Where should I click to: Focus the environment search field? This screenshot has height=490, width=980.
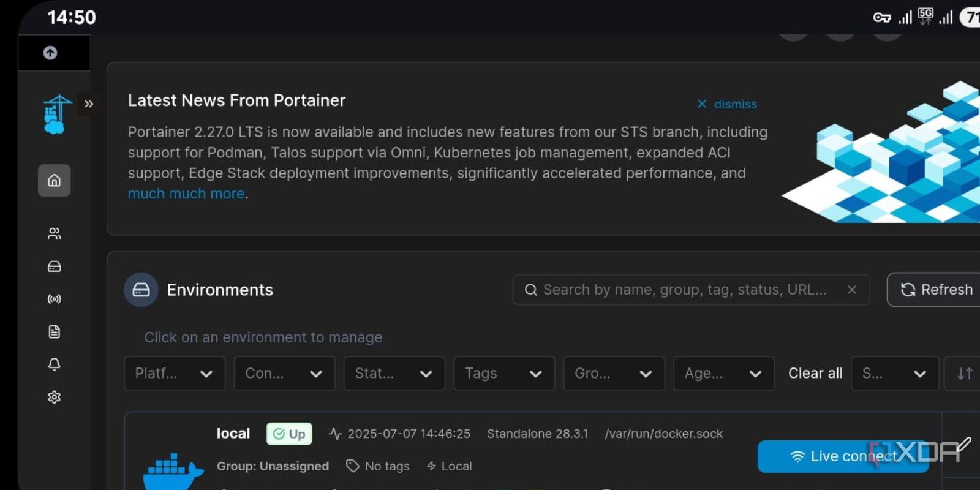click(x=691, y=290)
